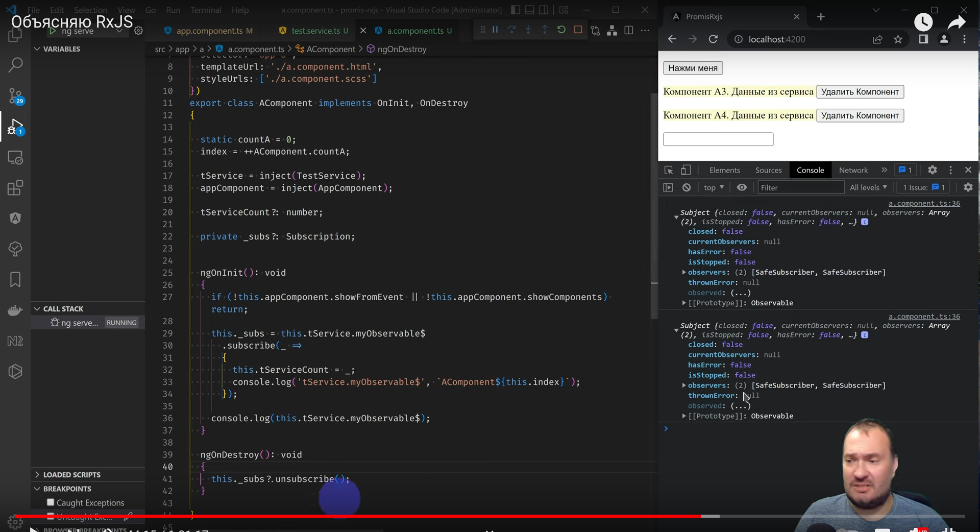Image resolution: width=980 pixels, height=532 pixels.
Task: Toggle console live expression eye
Action: (x=742, y=187)
